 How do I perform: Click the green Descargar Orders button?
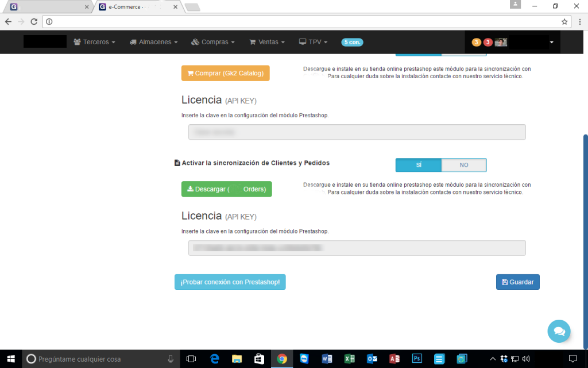tap(226, 189)
